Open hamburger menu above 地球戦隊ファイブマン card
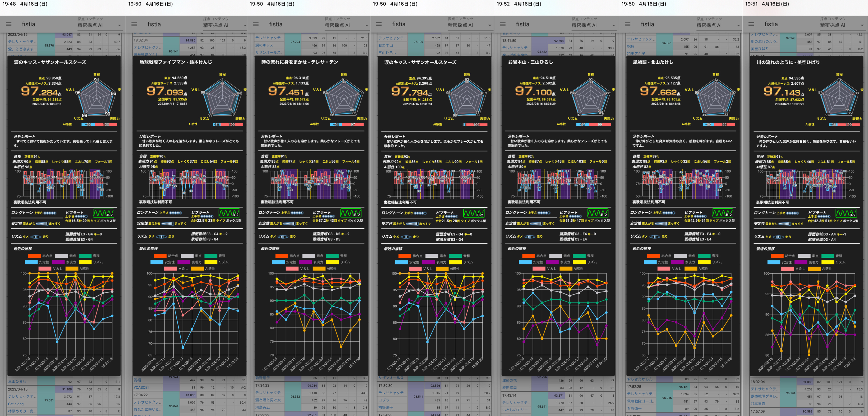Viewport: 868px width, 416px height. [x=134, y=24]
